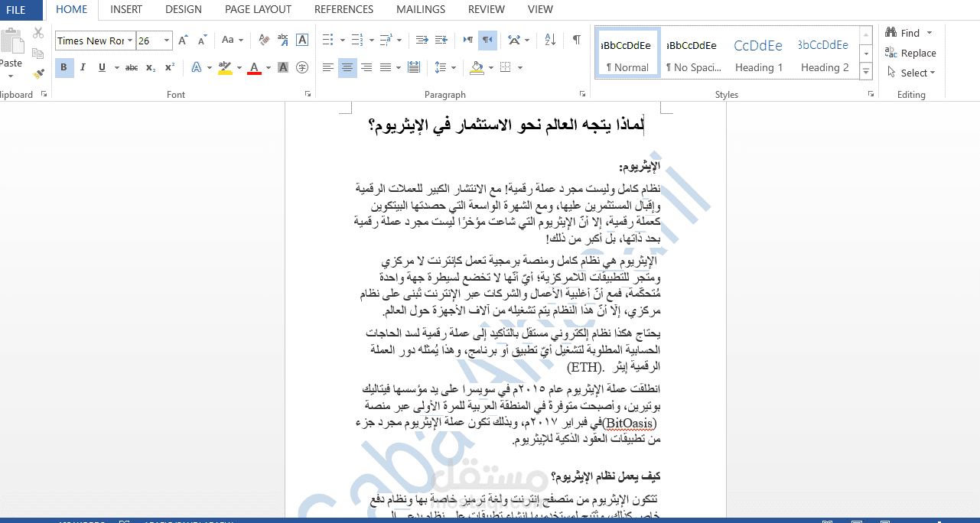Open Paragraph dialog launcher
The width and height of the screenshot is (980, 523).
tap(583, 94)
